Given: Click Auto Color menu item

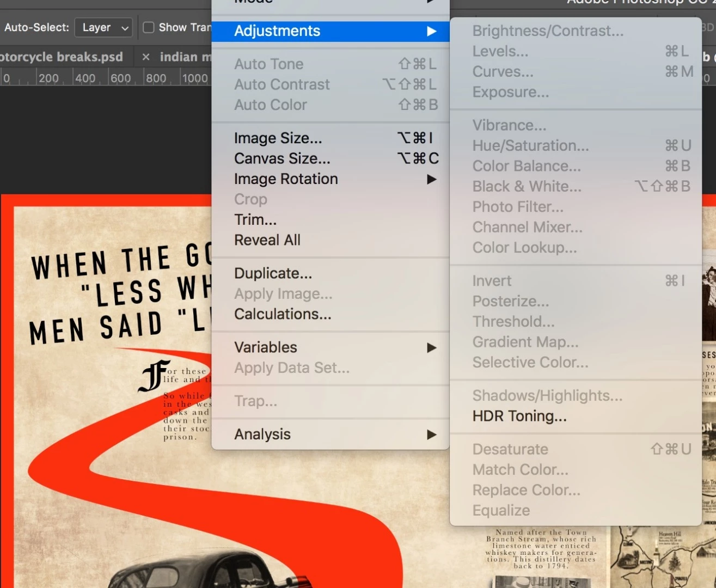Looking at the screenshot, I should click(331, 105).
